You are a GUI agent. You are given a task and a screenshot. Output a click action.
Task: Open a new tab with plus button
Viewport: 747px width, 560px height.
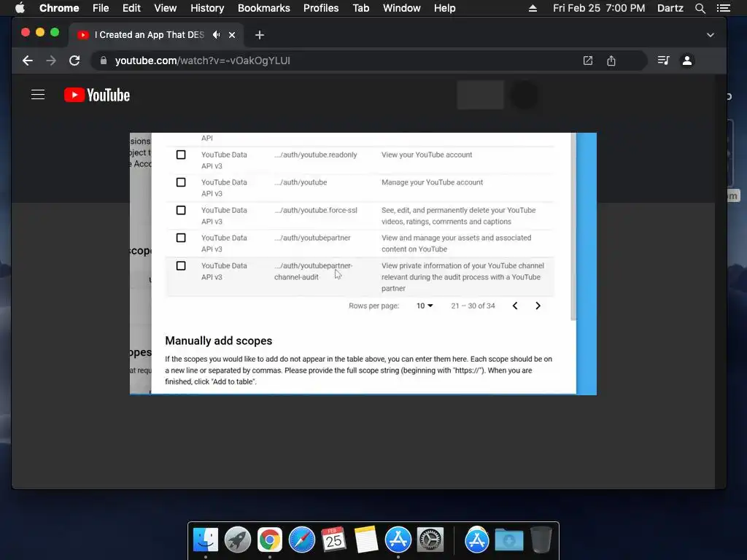coord(259,35)
